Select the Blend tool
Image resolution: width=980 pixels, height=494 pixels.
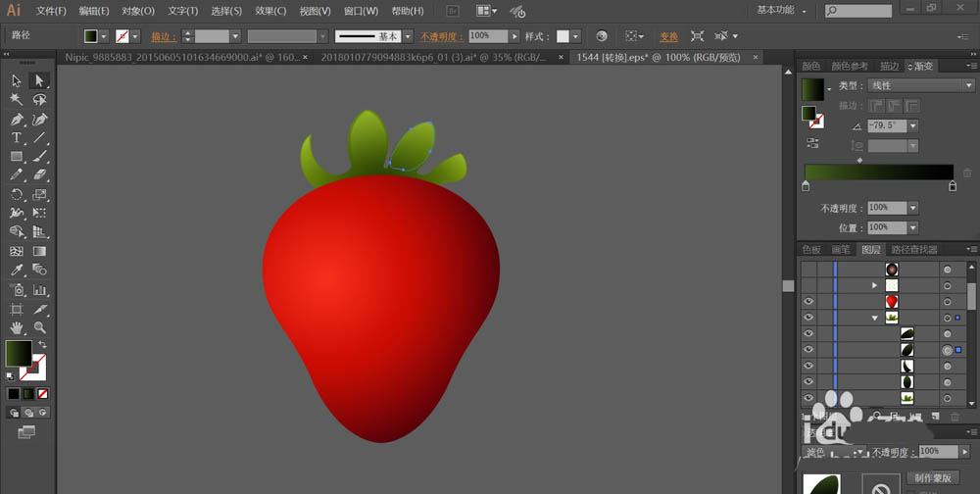[x=39, y=271]
